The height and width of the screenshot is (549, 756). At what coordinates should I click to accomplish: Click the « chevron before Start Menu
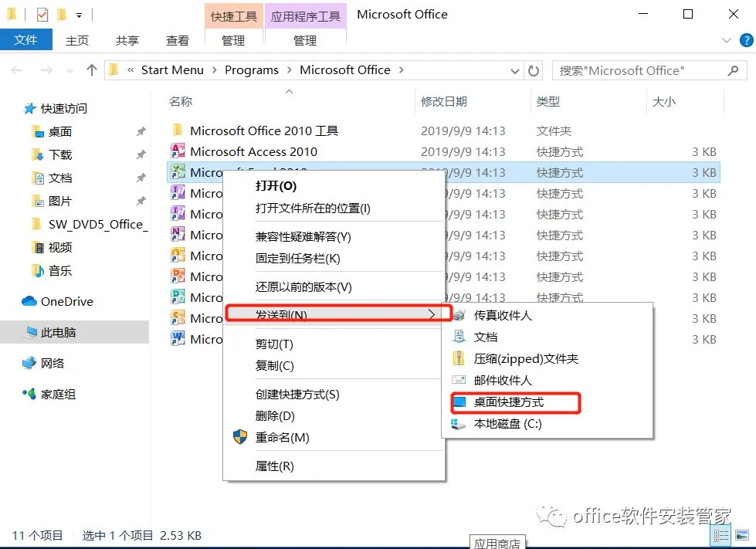pos(131,70)
